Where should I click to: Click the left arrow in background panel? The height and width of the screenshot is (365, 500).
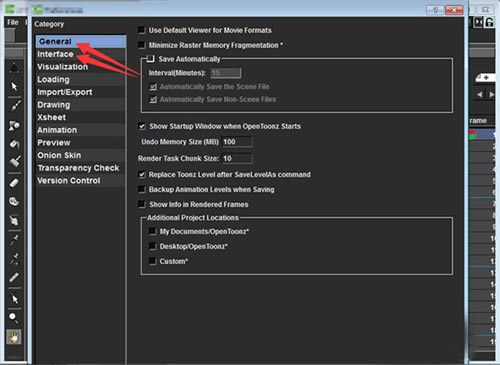point(479,95)
